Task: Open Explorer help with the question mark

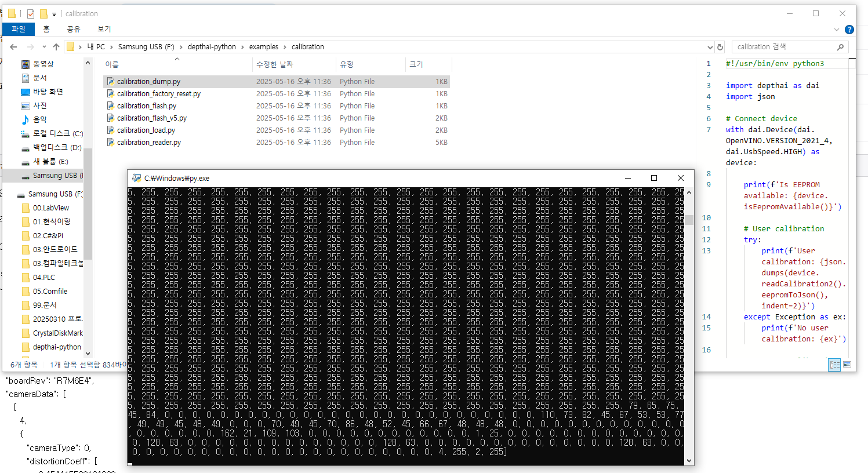Action: click(x=849, y=30)
